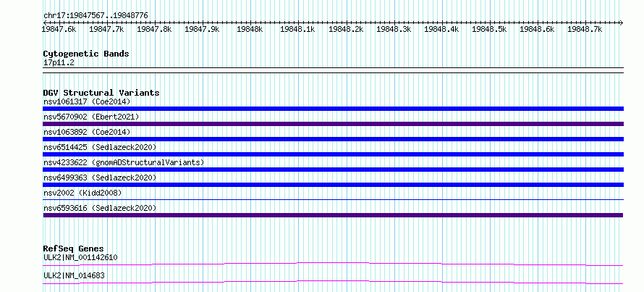Click the 19848.4k ruler tick label
Screen dimensions: 644x292
pos(441,29)
